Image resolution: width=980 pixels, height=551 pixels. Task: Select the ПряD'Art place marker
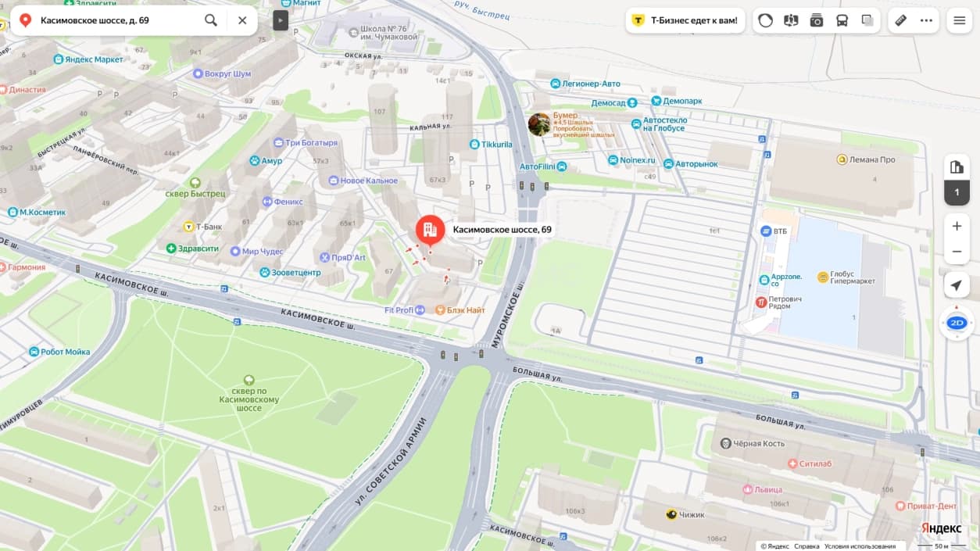pyautogui.click(x=325, y=257)
